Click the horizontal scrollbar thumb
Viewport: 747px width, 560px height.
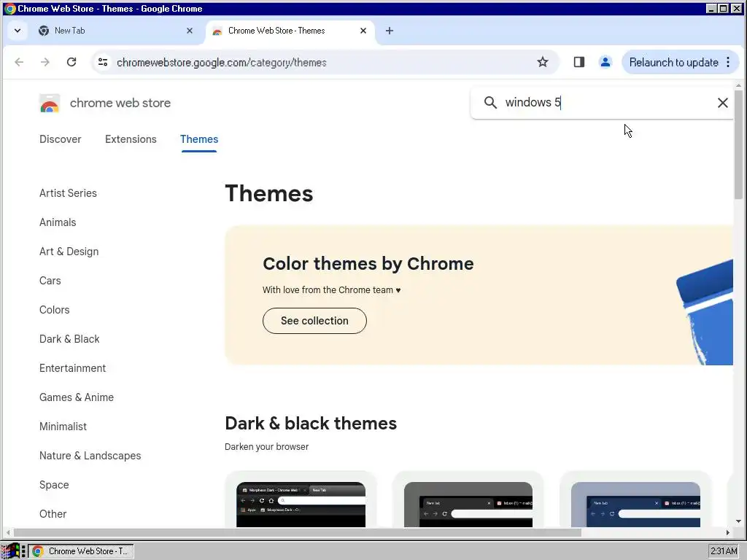298,532
